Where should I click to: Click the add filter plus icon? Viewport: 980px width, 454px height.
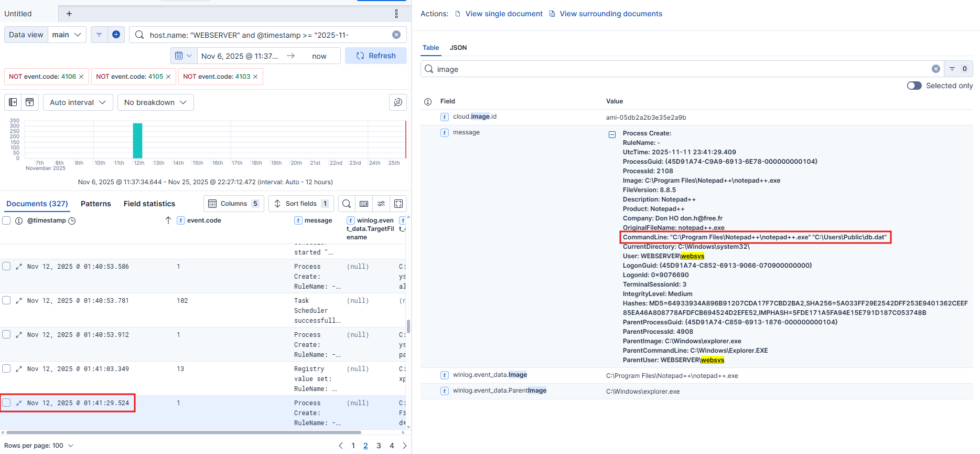coord(116,35)
